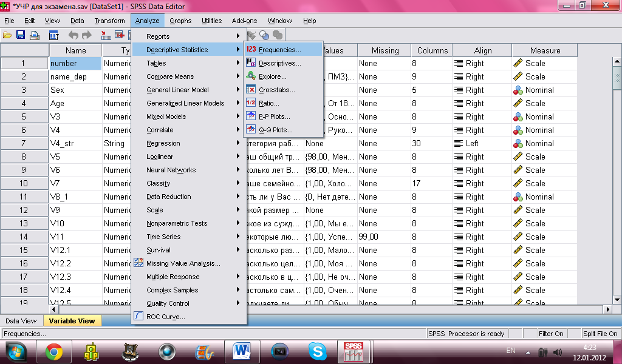The height and width of the screenshot is (364, 622).
Task: Select the name_dep variable name cell
Action: [75, 77]
